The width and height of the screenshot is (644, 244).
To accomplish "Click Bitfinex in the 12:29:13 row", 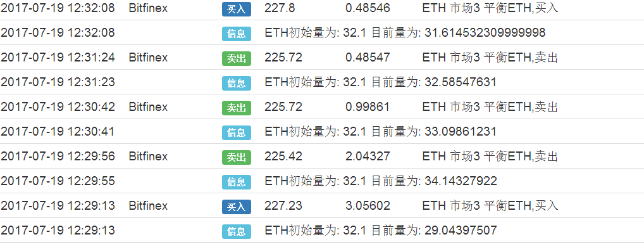I will (x=148, y=206).
